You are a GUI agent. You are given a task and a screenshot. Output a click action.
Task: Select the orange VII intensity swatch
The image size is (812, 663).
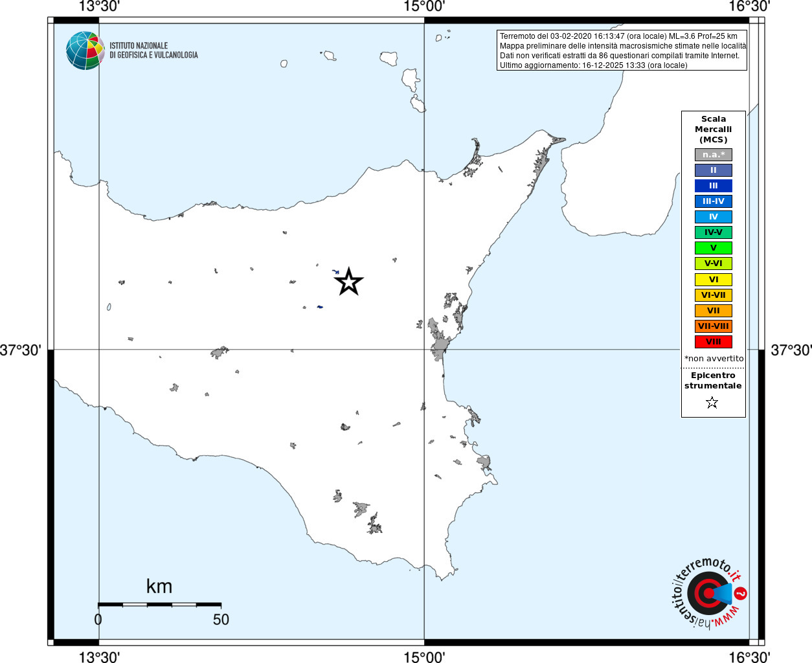coord(714,311)
